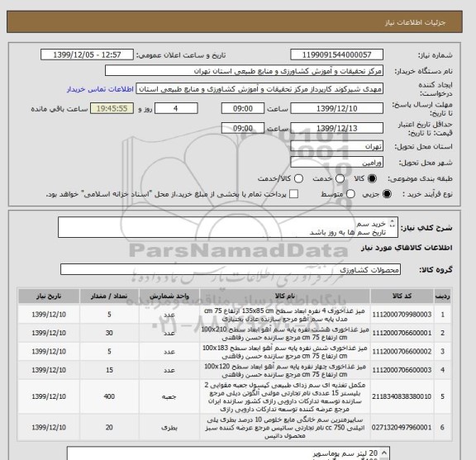Open the buyer contact information link
The height and width of the screenshot is (460, 476).
pyautogui.click(x=100, y=89)
